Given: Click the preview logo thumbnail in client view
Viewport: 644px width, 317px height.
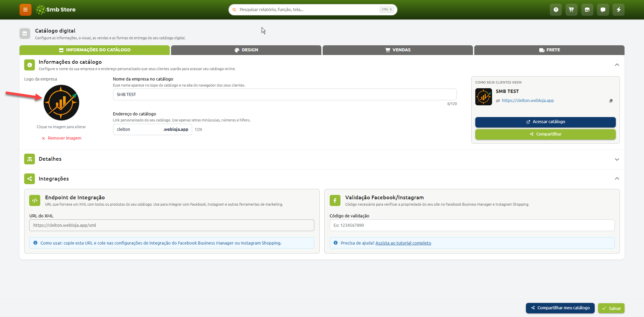Looking at the screenshot, I should pyautogui.click(x=483, y=97).
